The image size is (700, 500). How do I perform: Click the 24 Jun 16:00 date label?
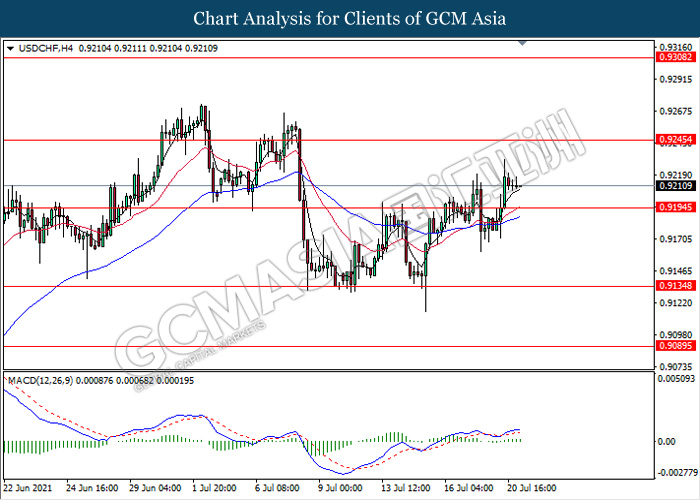92,488
